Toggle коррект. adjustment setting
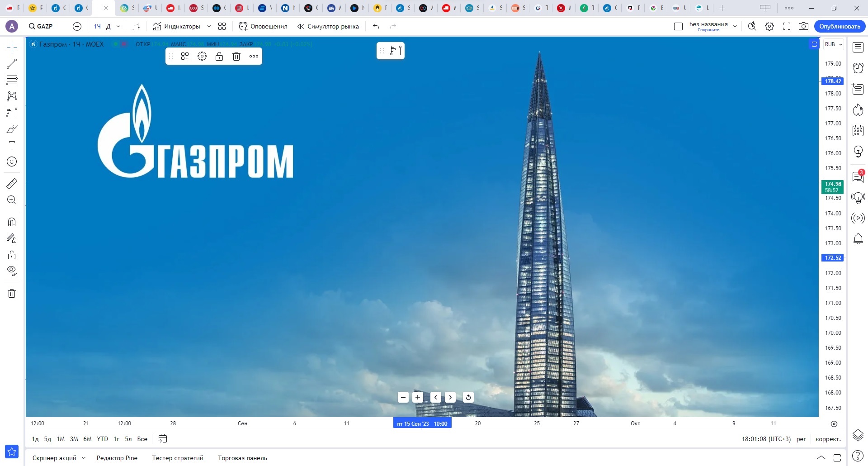Image resolution: width=868 pixels, height=466 pixels. [828, 439]
